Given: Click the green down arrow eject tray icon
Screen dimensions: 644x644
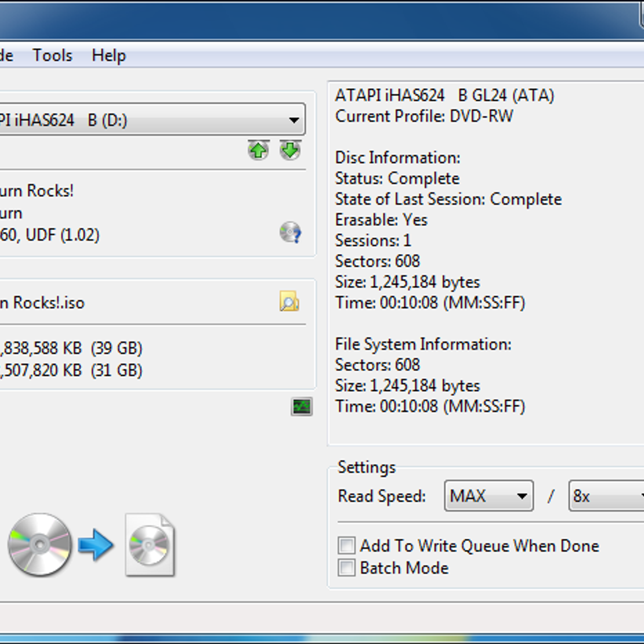Looking at the screenshot, I should click(x=290, y=150).
